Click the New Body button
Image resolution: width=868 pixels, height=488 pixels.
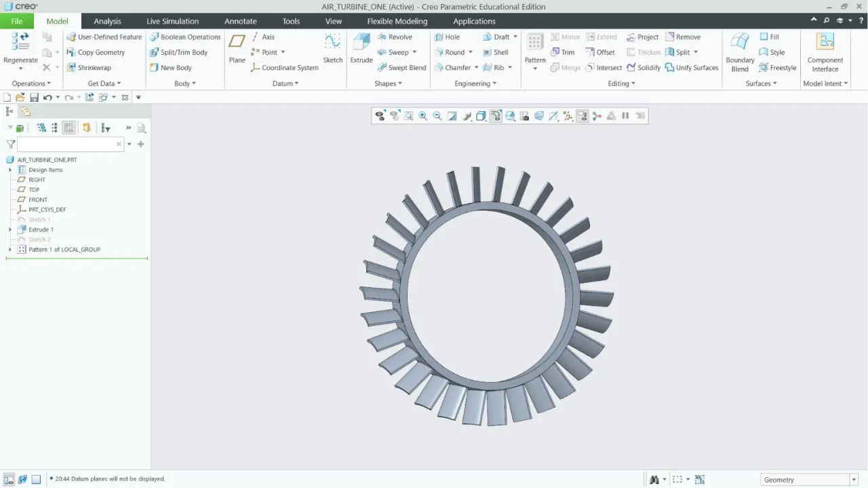(x=170, y=68)
